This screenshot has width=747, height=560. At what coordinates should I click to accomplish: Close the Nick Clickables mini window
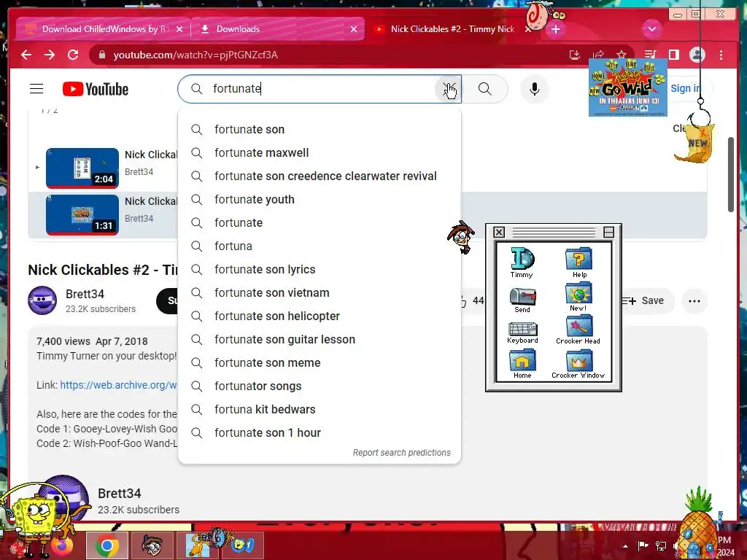499,232
